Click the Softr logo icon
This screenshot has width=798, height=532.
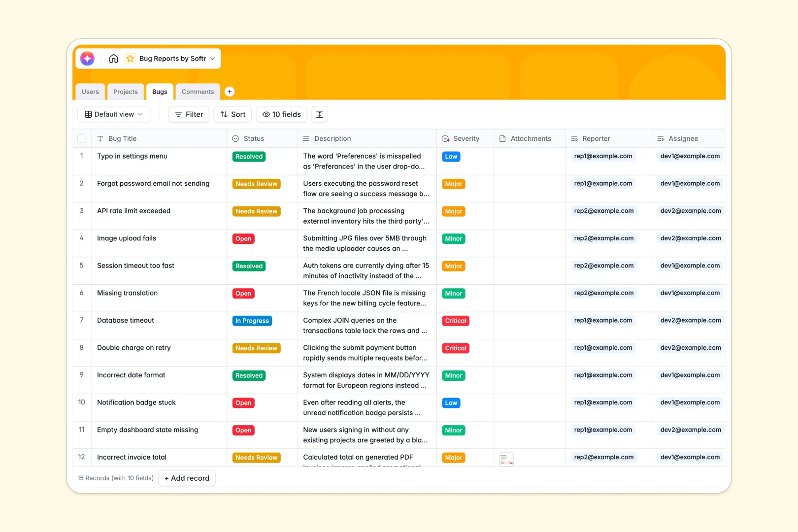pyautogui.click(x=87, y=59)
